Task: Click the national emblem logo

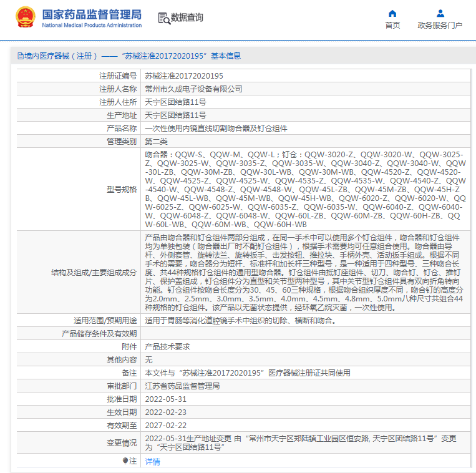Action: [x=26, y=17]
